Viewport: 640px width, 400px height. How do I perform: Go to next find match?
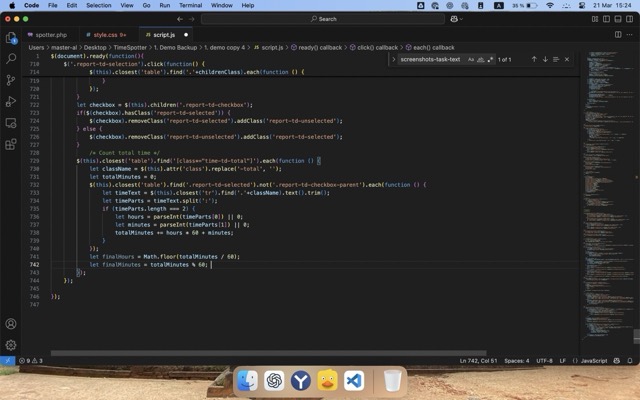coord(545,59)
